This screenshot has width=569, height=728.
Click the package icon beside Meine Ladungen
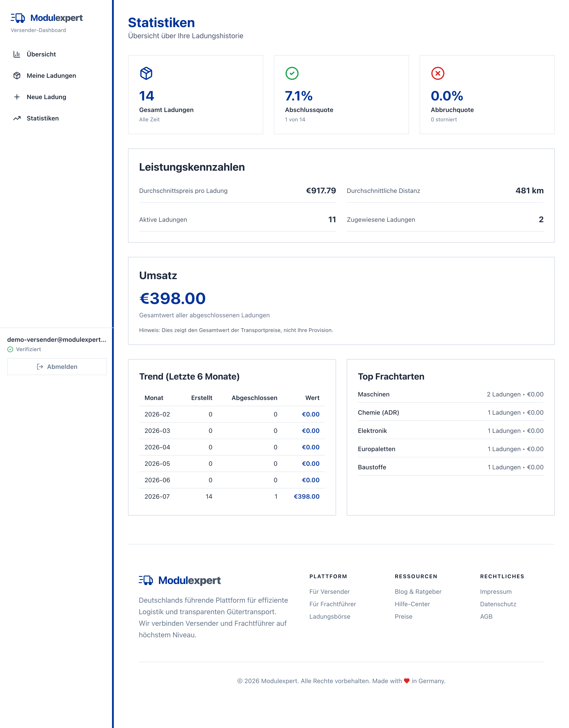[x=17, y=76]
